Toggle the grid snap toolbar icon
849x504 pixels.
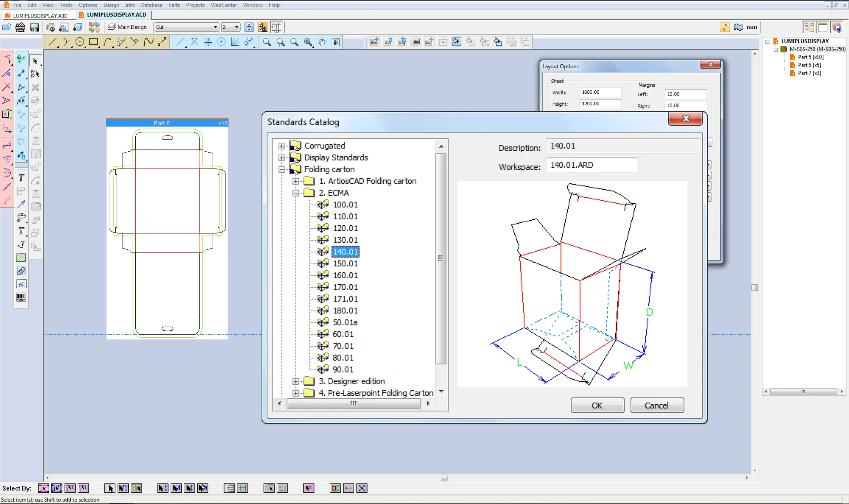click(x=208, y=42)
